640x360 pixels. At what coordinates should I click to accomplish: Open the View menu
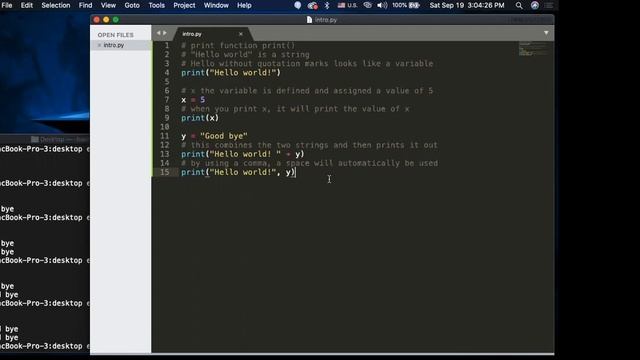(x=108, y=5)
